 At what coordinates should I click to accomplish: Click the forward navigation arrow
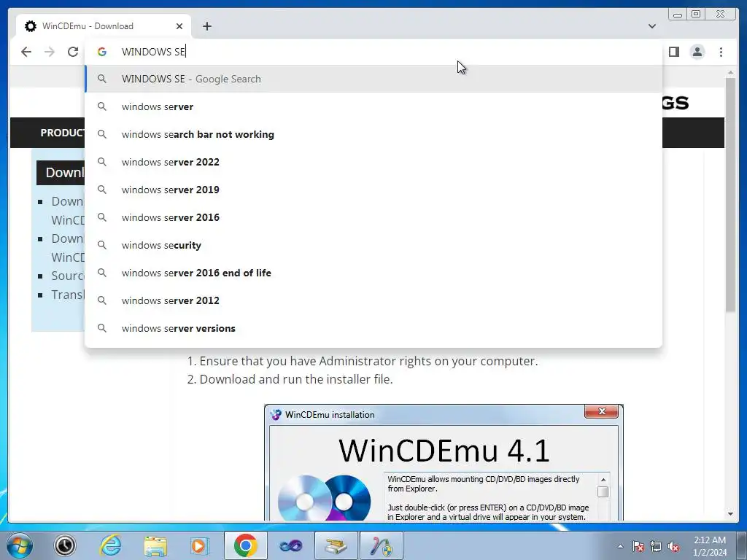click(x=50, y=52)
